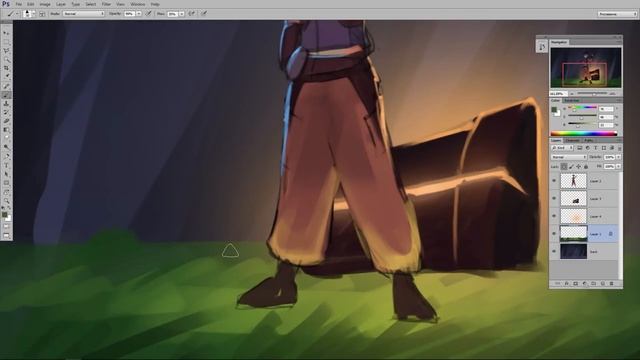Open the layer blend mode dropdown
The height and width of the screenshot is (360, 640).
tap(569, 157)
